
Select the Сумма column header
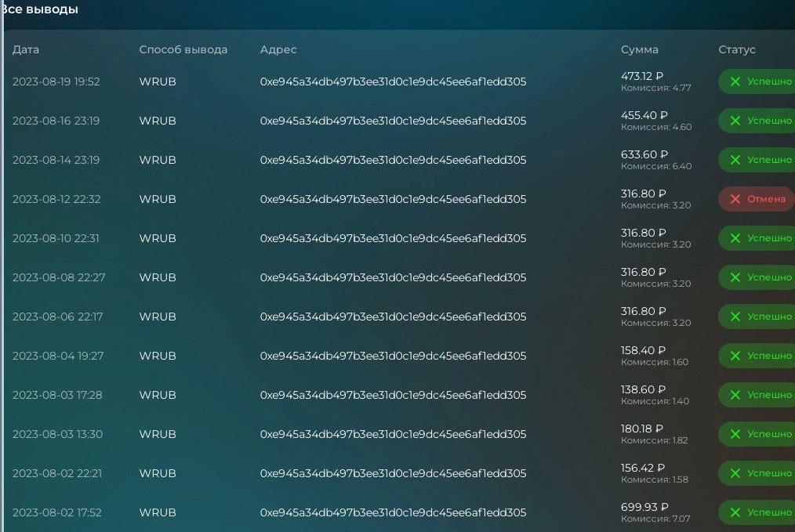[x=639, y=49]
